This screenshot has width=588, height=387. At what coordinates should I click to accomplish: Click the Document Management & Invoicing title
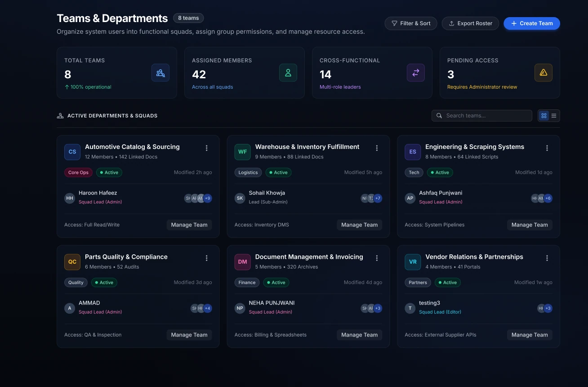click(309, 257)
